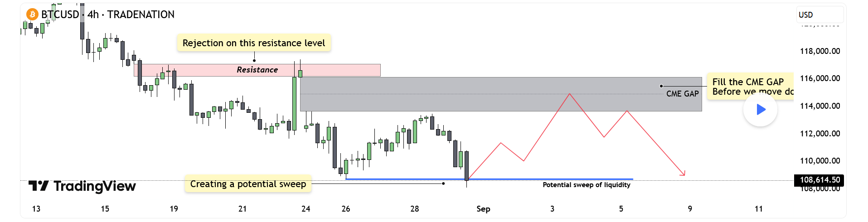Screen dimensions: 868x222
Task: Click the 24 date on the time axis
Action: click(306, 209)
